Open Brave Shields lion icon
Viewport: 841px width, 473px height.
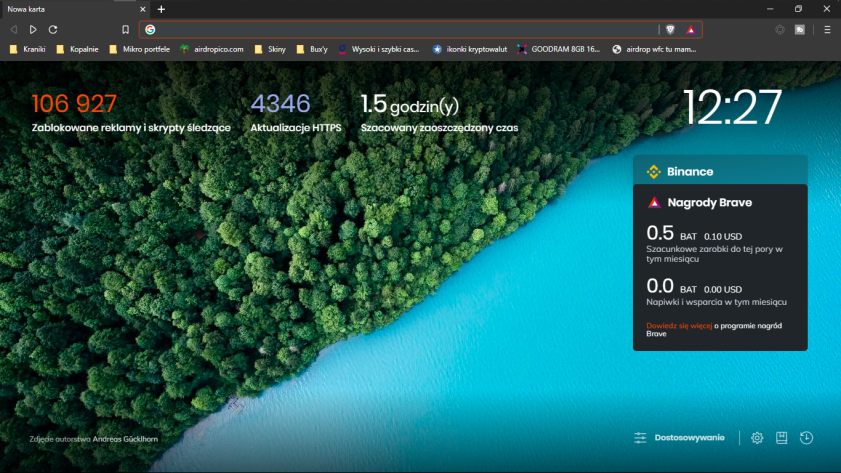(x=670, y=29)
